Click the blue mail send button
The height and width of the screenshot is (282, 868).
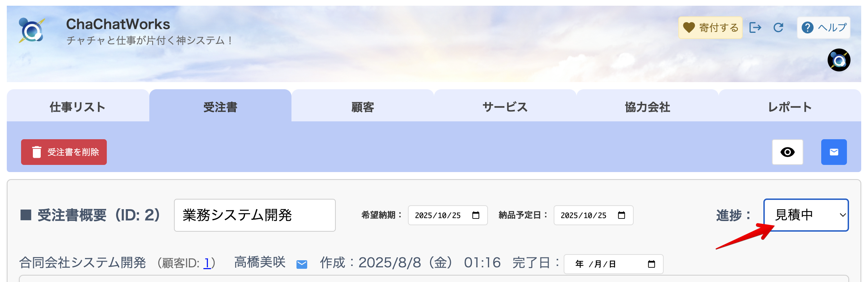[x=834, y=152]
